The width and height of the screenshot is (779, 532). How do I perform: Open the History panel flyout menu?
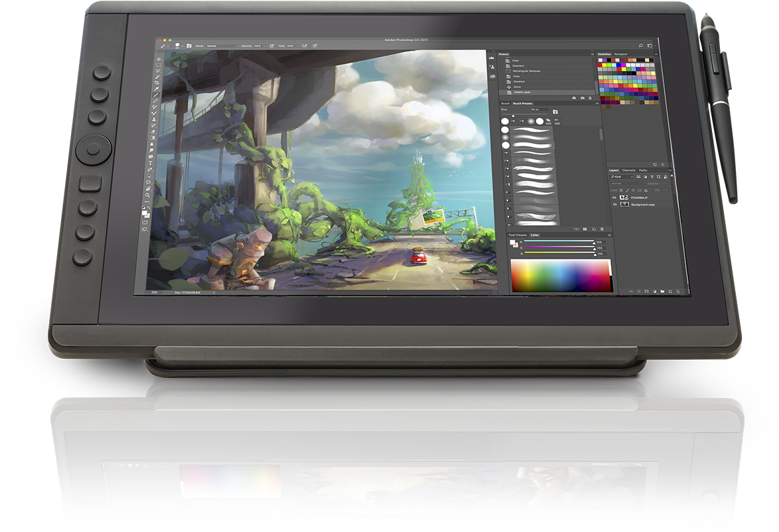click(593, 54)
